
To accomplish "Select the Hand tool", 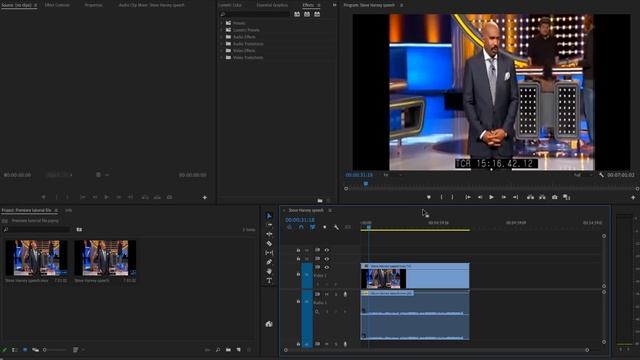I will click(x=269, y=271).
